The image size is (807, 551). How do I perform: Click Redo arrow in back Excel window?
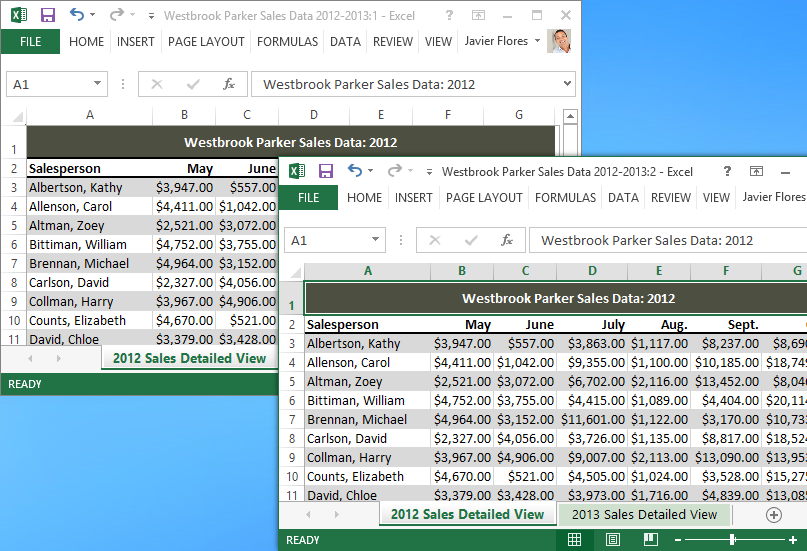[x=116, y=14]
